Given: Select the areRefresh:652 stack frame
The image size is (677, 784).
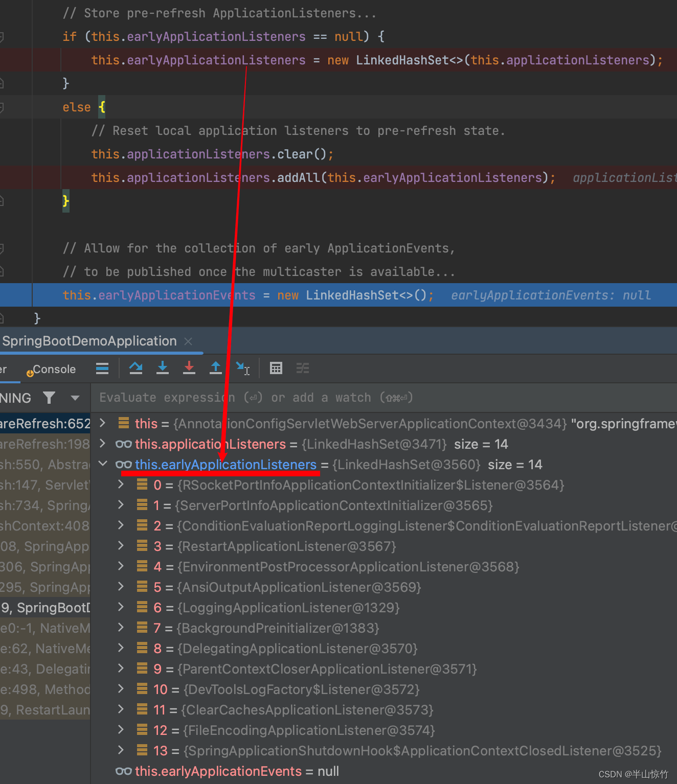Looking at the screenshot, I should 45,424.
